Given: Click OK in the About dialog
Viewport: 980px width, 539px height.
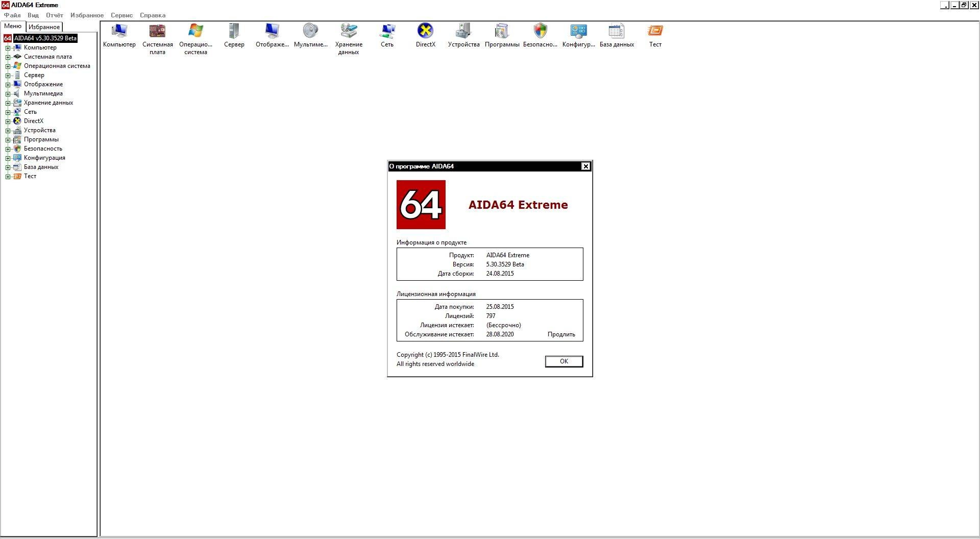Looking at the screenshot, I should click(564, 361).
